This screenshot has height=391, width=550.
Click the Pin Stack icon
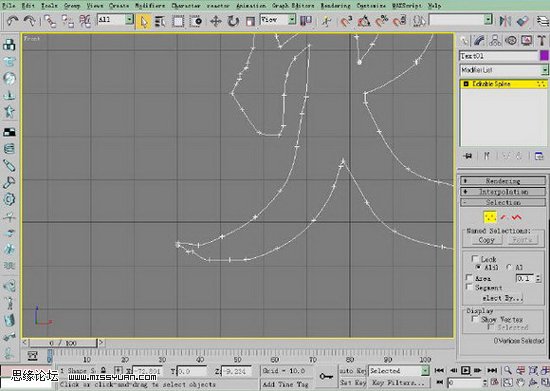click(x=467, y=156)
